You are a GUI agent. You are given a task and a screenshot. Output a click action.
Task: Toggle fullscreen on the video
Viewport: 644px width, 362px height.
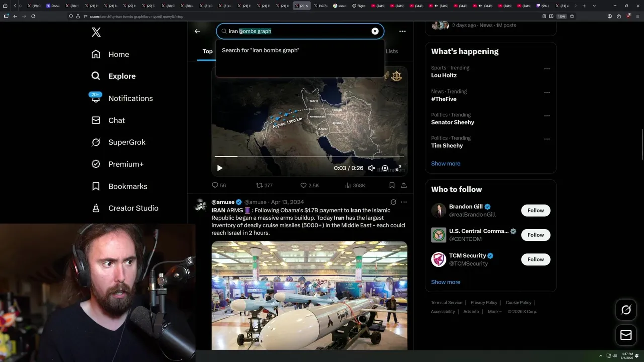click(x=398, y=168)
